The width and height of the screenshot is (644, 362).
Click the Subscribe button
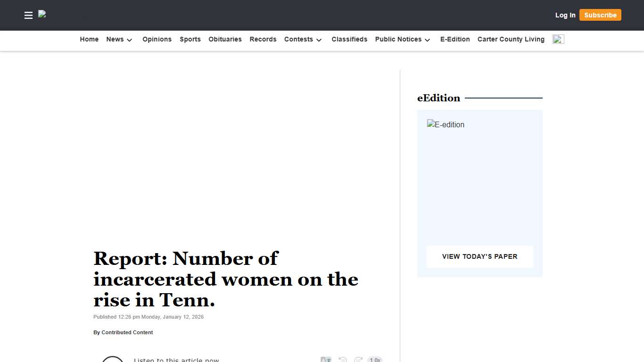click(x=600, y=15)
